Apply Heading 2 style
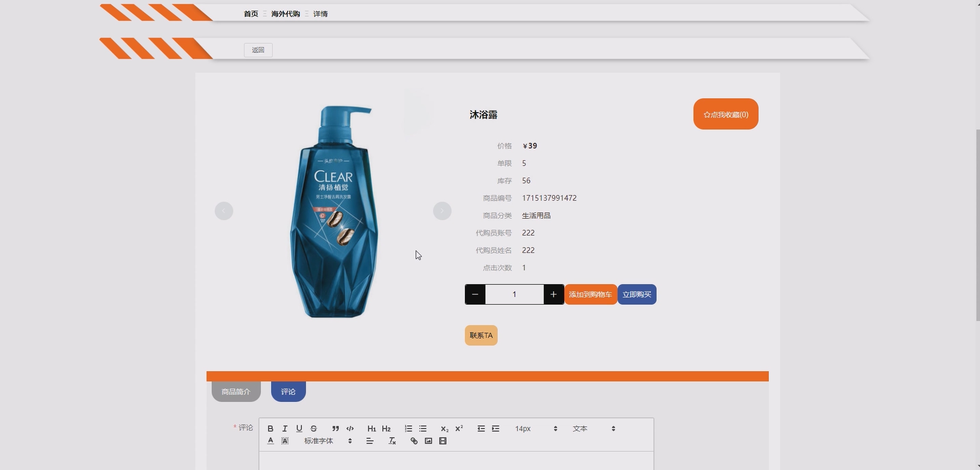Image resolution: width=980 pixels, height=470 pixels. coord(386,429)
